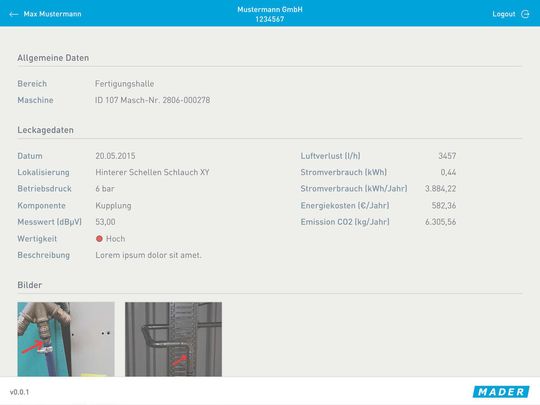Click the version number v0.0.1
This screenshot has width=540, height=405.
[x=20, y=392]
